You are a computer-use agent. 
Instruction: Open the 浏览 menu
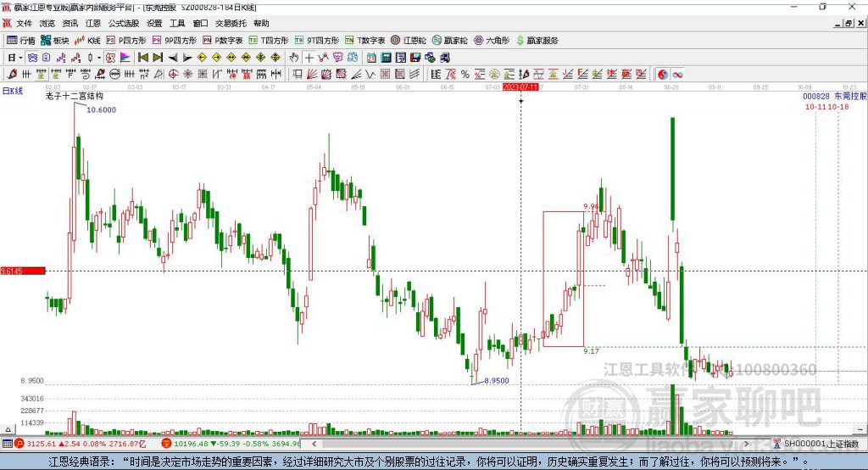point(47,23)
